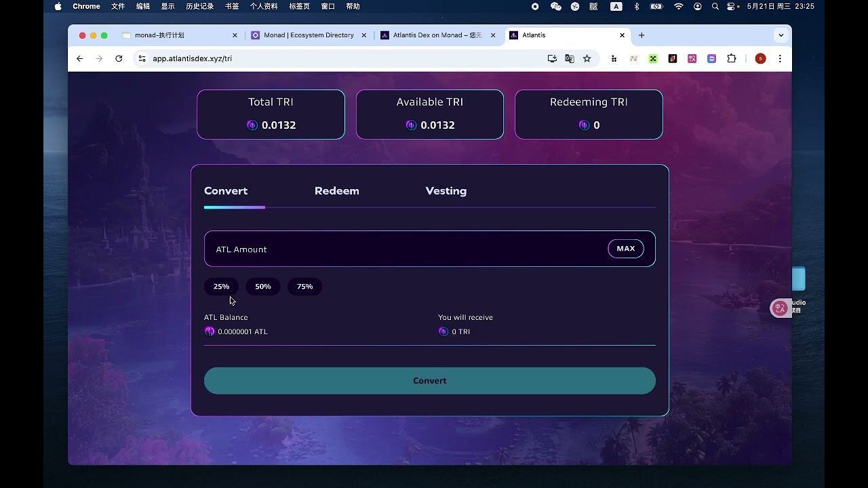
Task: Click the floating pink translate widget
Action: (x=780, y=308)
